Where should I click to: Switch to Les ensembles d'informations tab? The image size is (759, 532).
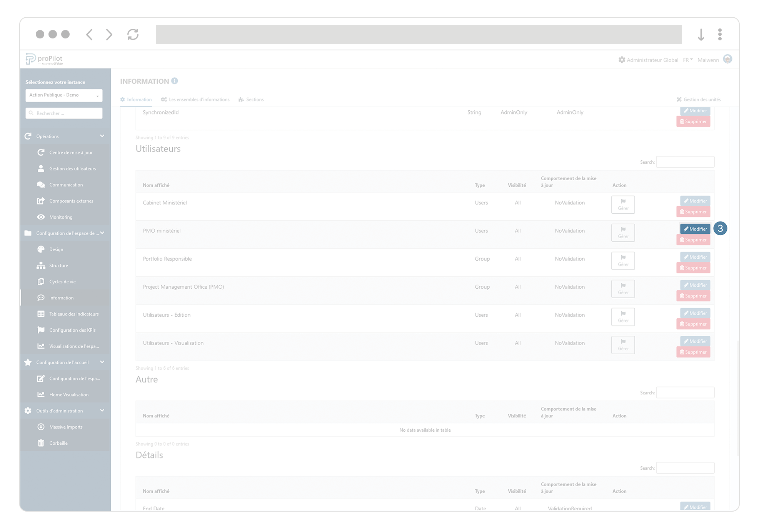coord(195,100)
